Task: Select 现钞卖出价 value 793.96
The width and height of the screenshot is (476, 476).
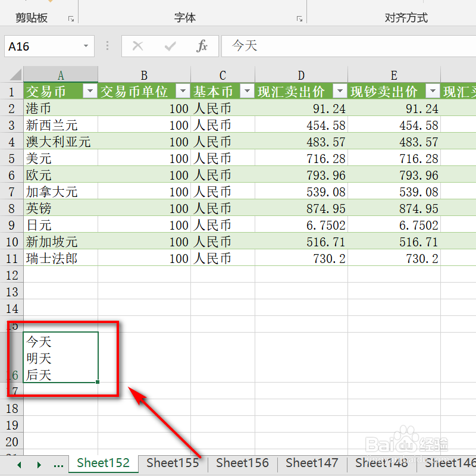Action: (x=394, y=175)
